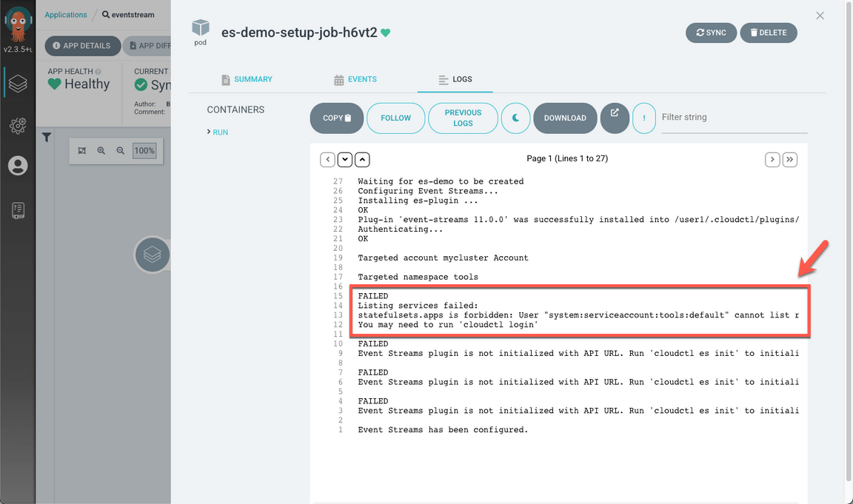Click the fit-to-screen icon in zoom toolbar
The image size is (853, 504).
[x=81, y=151]
